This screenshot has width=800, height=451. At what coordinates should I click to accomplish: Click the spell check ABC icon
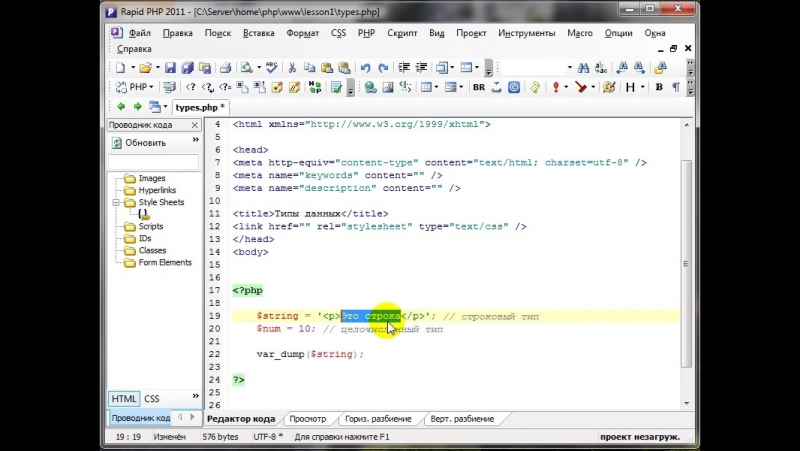[271, 68]
